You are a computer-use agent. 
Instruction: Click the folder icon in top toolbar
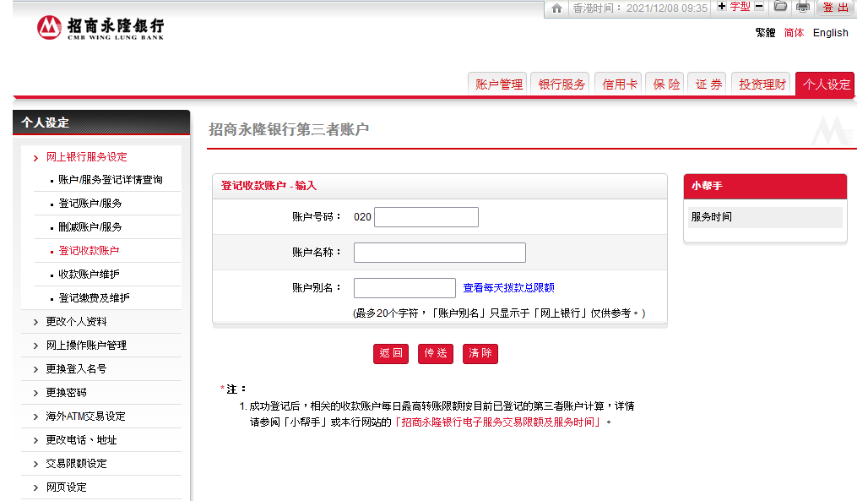pyautogui.click(x=780, y=7)
